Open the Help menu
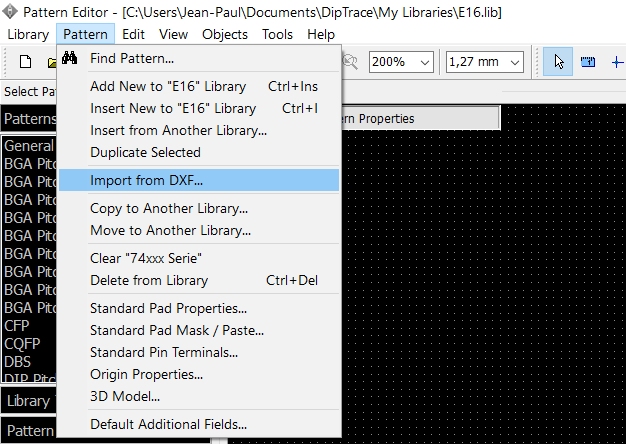Screen dimensions: 626x444 pos(321,34)
